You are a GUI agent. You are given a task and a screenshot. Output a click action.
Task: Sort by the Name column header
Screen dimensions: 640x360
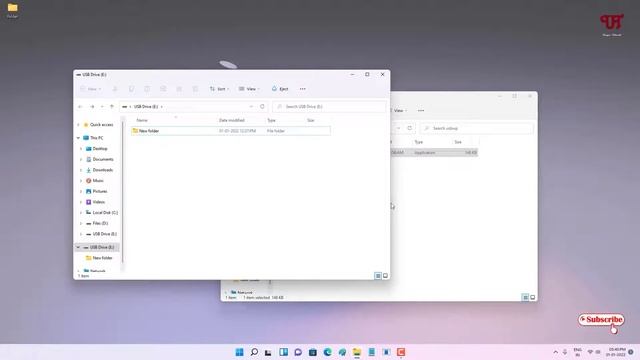point(142,120)
